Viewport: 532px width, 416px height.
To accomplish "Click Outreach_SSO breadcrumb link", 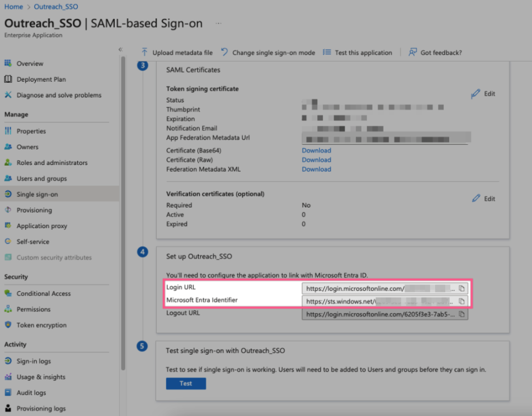I will coord(55,7).
